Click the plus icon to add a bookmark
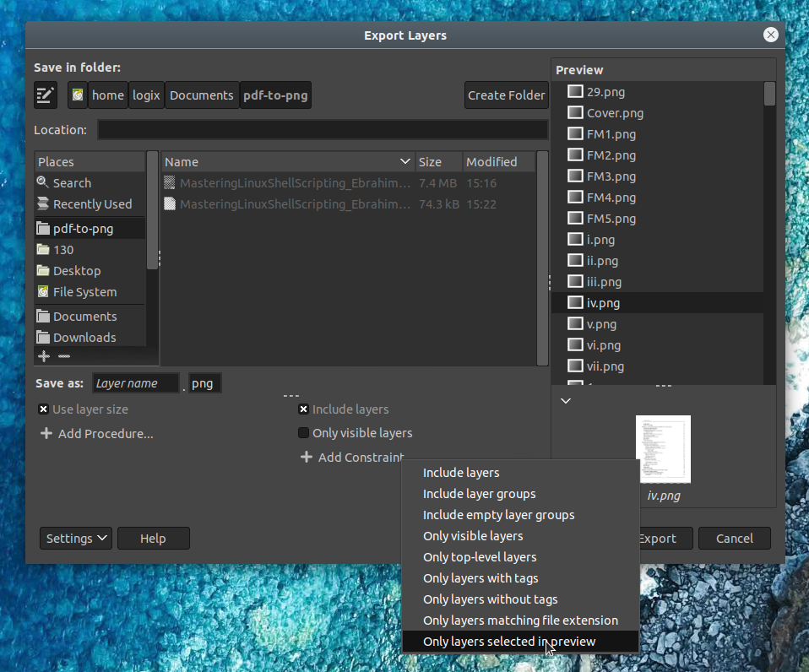Image resolution: width=809 pixels, height=672 pixels. point(43,355)
